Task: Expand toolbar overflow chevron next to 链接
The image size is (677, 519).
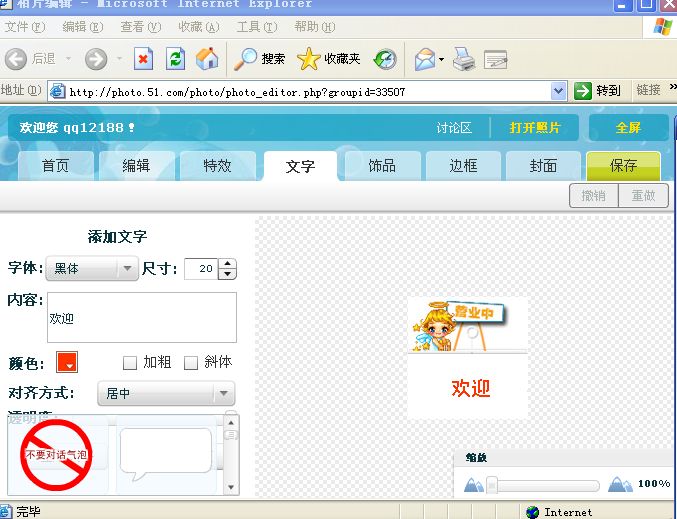Action: point(673,88)
